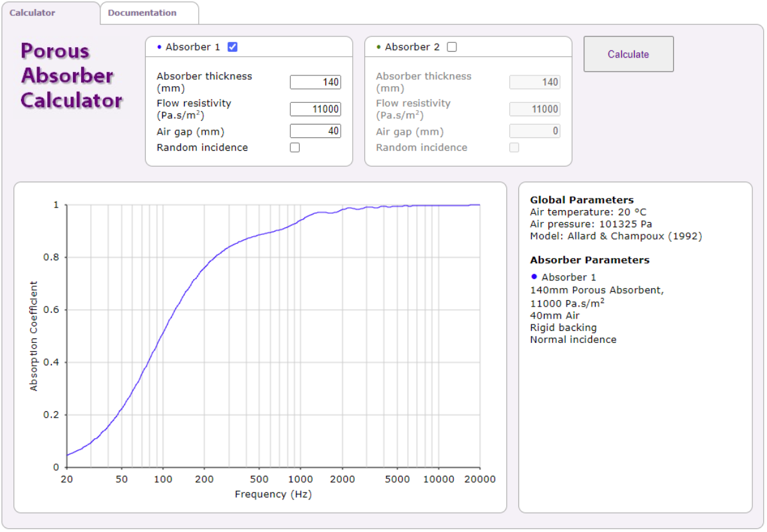Focus Absorber 1 thickness input field
The height and width of the screenshot is (532, 767).
315,82
